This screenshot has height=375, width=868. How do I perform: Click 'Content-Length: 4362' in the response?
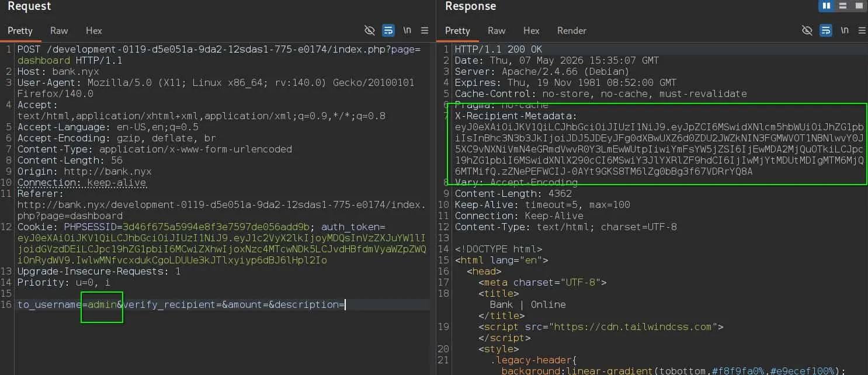point(513,194)
